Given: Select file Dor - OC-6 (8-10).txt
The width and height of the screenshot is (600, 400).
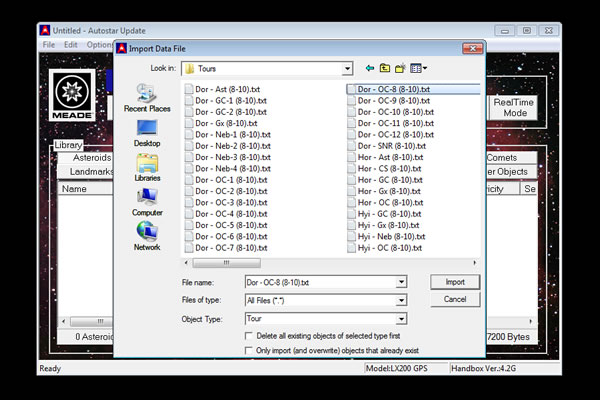Looking at the screenshot, I should (226, 236).
